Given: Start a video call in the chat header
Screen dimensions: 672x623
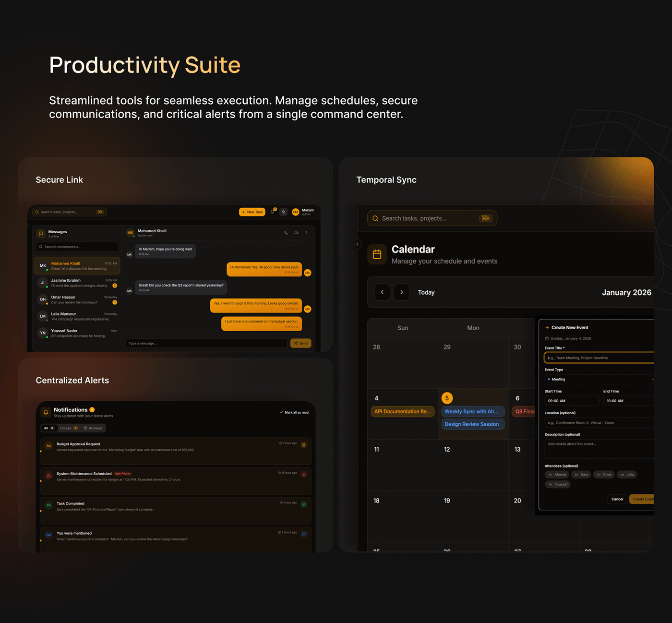Looking at the screenshot, I should tap(296, 233).
